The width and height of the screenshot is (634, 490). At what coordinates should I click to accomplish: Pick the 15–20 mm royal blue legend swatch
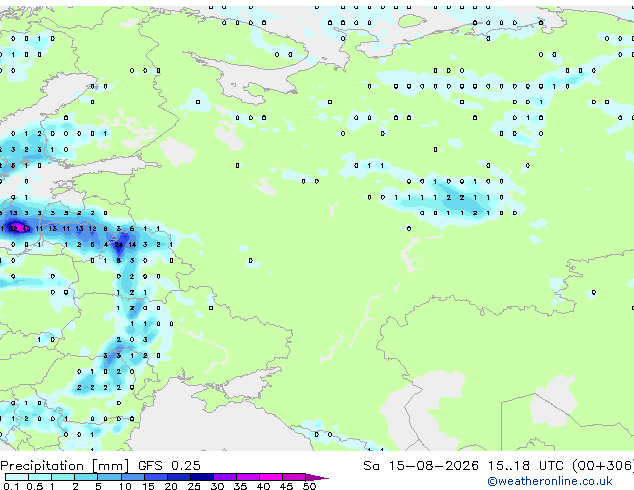point(155,477)
